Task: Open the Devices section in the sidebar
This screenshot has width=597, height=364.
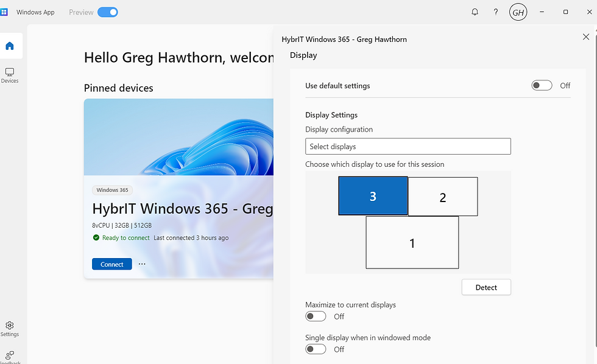Action: [10, 75]
